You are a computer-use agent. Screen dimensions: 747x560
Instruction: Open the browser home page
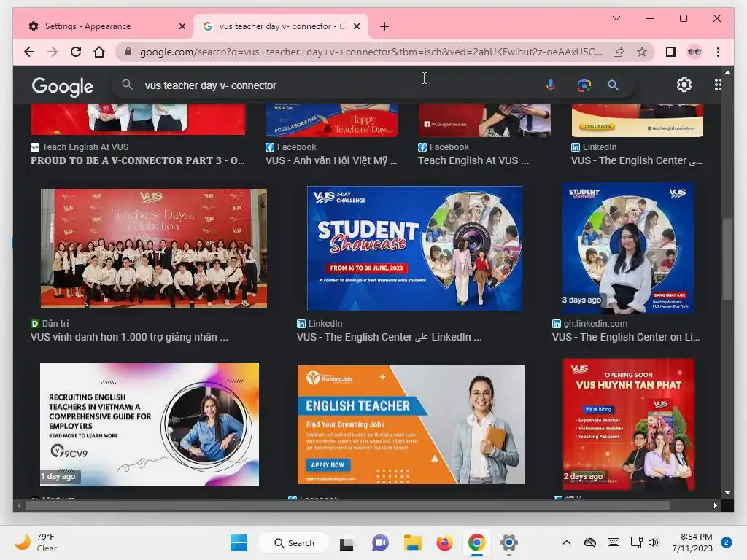pyautogui.click(x=99, y=52)
